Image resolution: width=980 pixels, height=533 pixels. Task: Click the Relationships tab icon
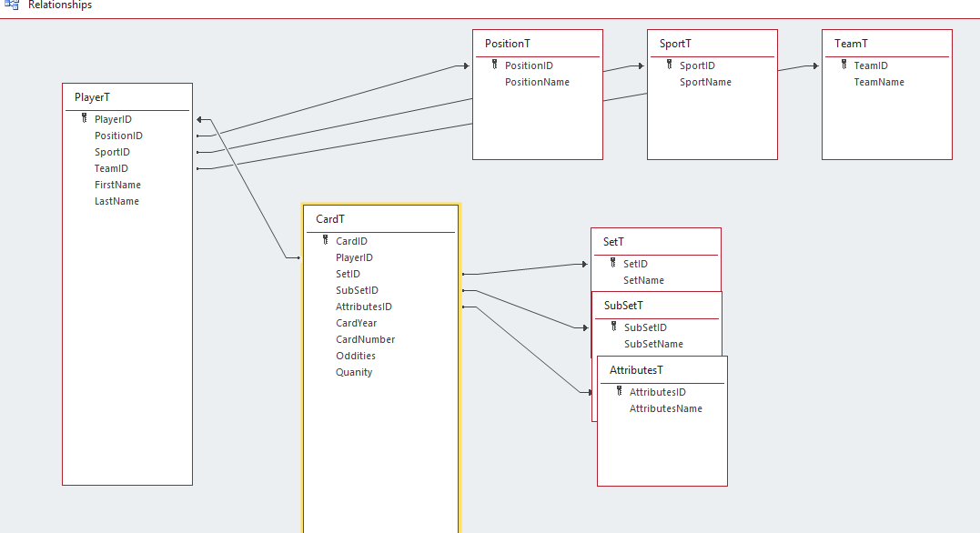click(12, 5)
